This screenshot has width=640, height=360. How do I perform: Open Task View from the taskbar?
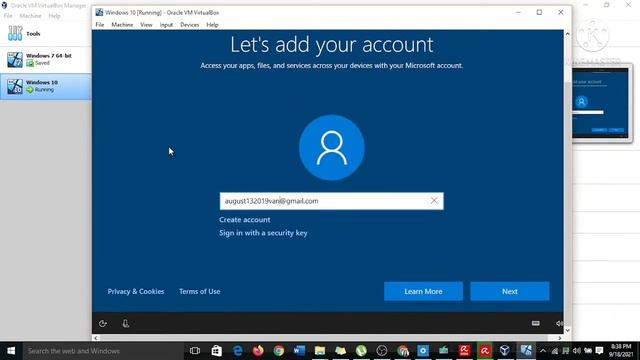point(195,351)
